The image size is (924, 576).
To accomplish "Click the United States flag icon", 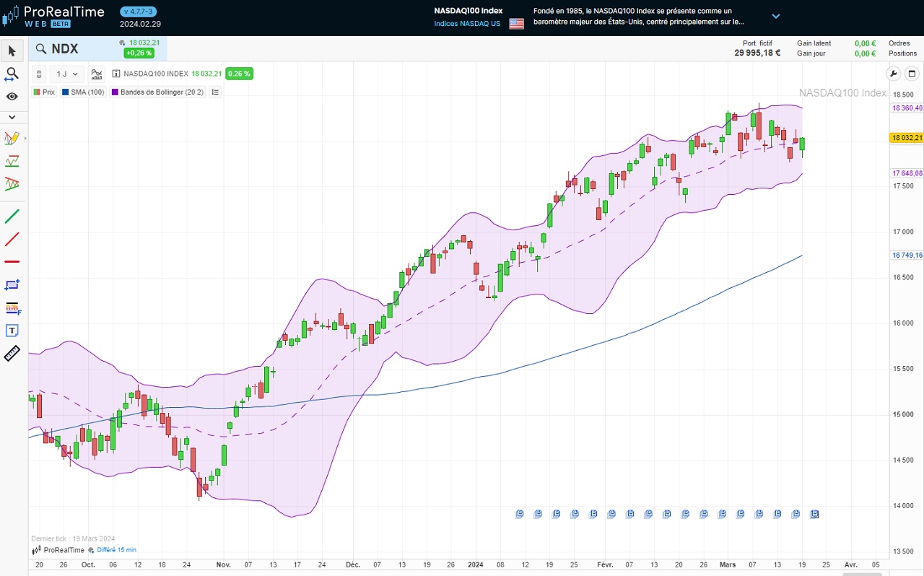I will pos(516,24).
